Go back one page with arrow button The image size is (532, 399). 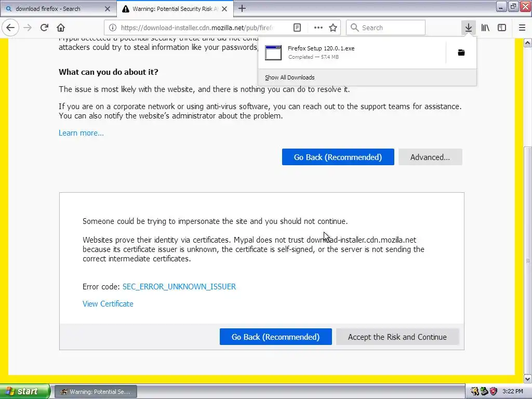click(10, 28)
